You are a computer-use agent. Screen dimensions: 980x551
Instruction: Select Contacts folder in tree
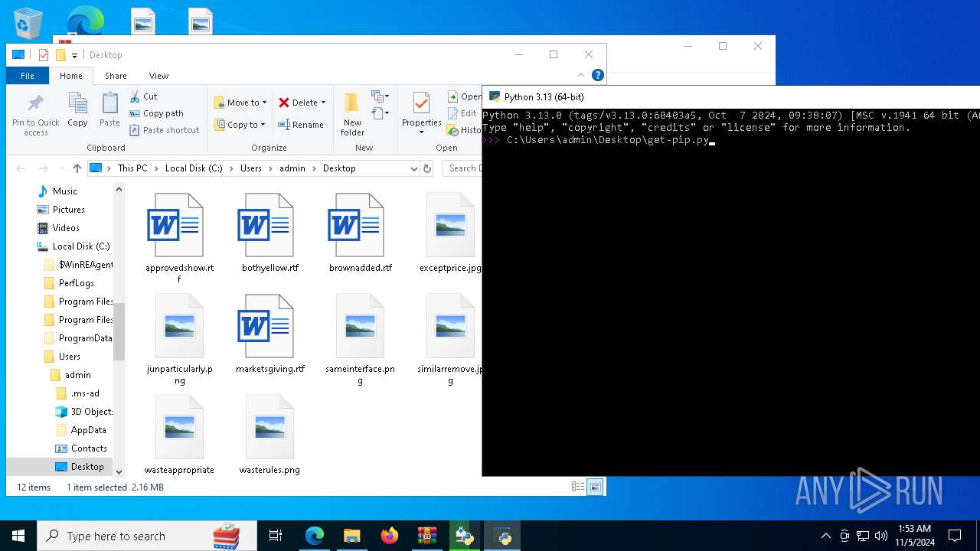coord(89,448)
